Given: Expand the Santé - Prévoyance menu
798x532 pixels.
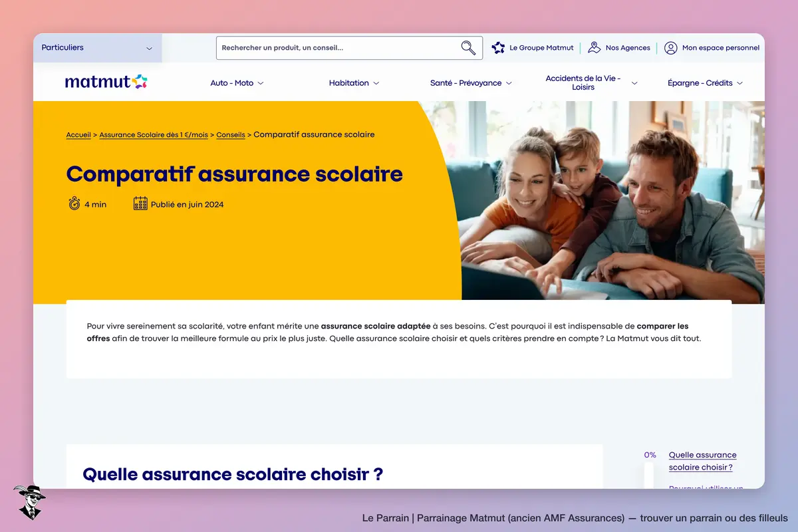Looking at the screenshot, I should (x=471, y=83).
